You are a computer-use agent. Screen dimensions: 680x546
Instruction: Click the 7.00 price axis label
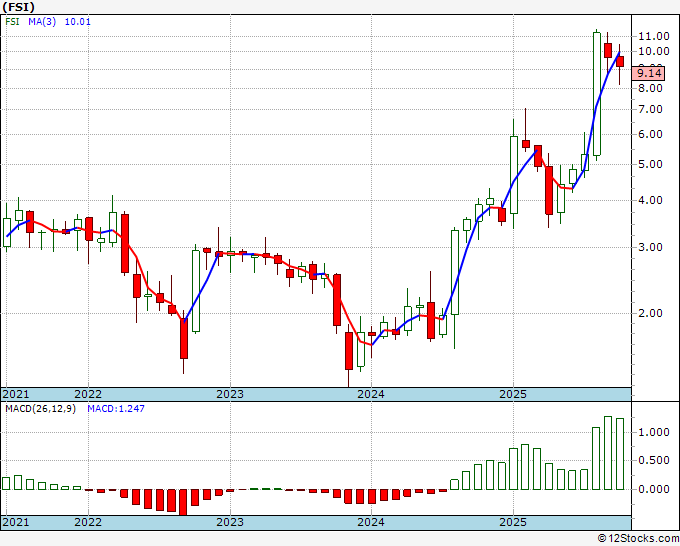tap(651, 109)
